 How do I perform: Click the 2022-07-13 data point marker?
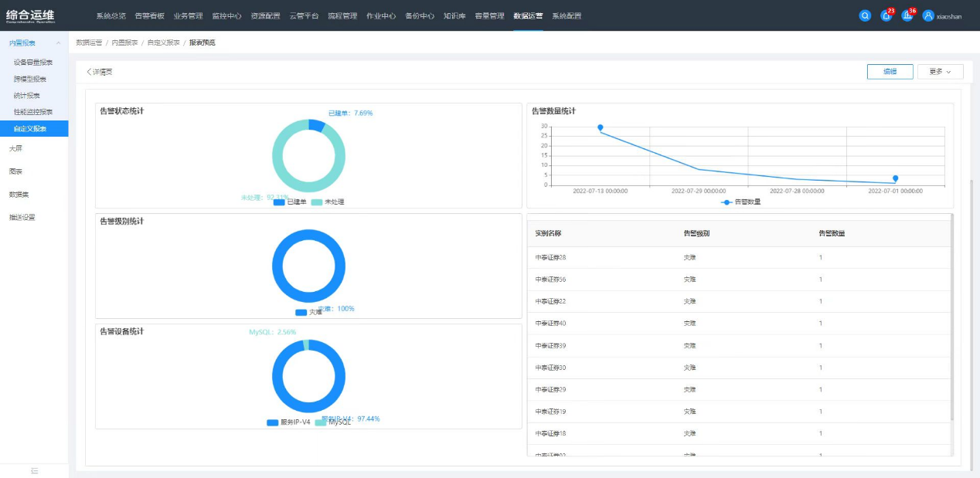tap(600, 127)
